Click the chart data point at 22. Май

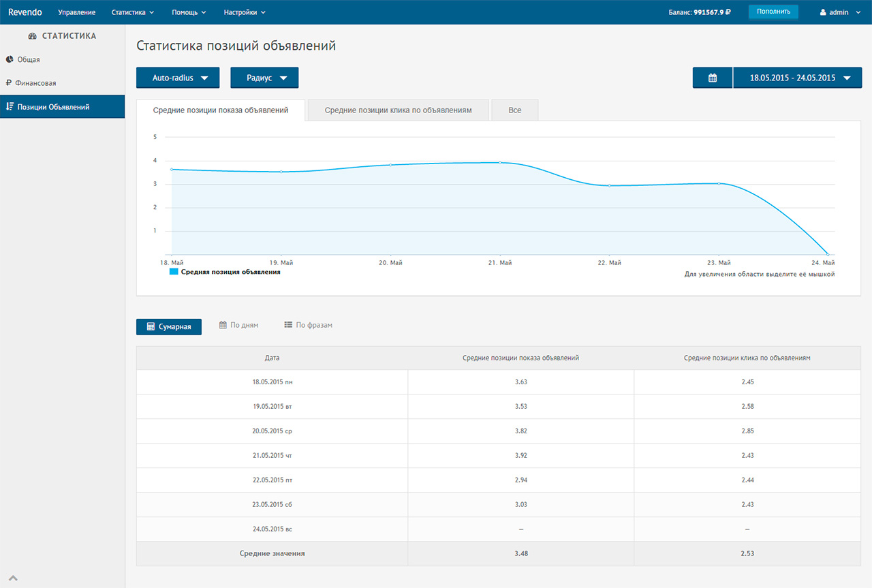coord(609,185)
